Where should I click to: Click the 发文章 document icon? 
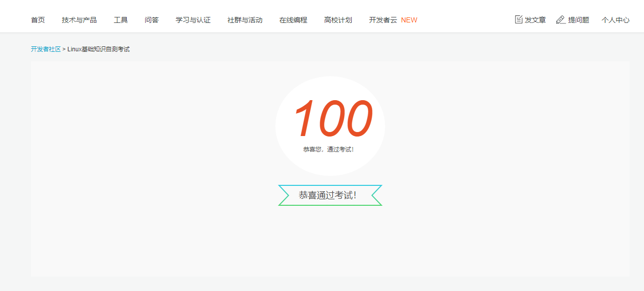pyautogui.click(x=519, y=19)
